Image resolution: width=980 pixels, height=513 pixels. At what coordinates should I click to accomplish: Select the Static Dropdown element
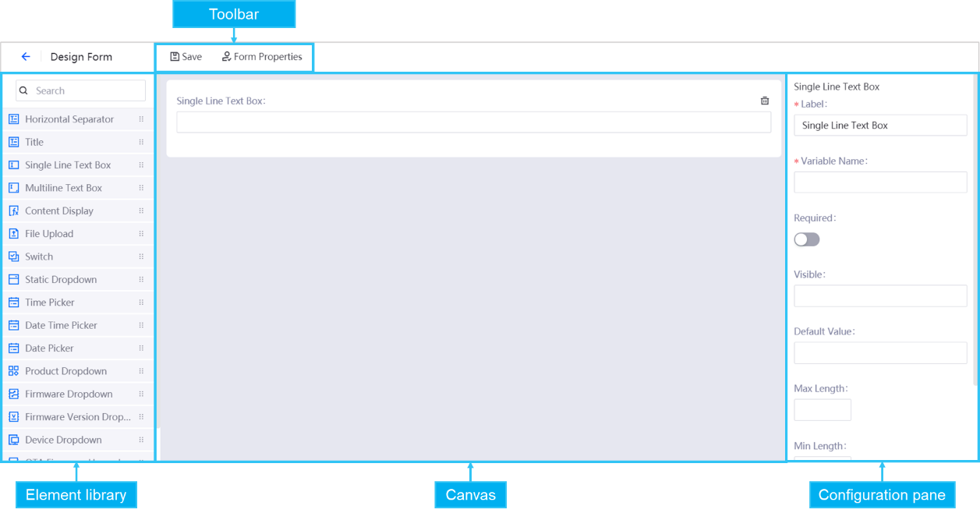click(61, 279)
